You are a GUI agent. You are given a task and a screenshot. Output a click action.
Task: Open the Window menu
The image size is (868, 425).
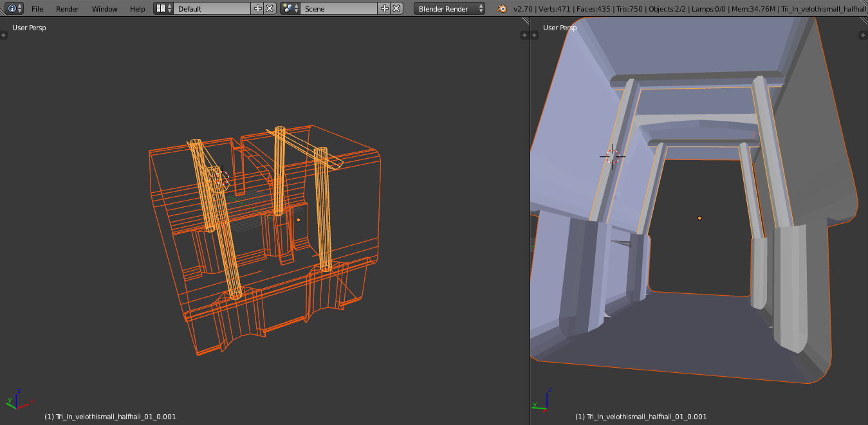tap(104, 9)
